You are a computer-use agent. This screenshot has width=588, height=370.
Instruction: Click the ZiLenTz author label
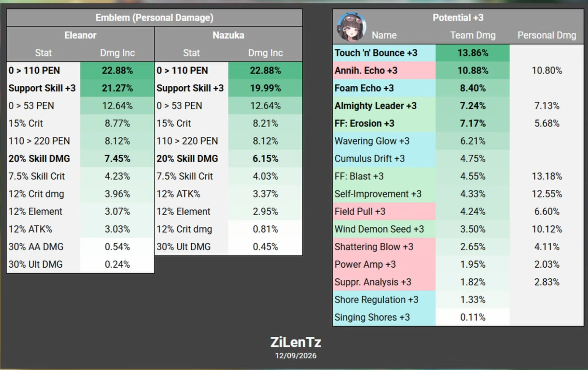(296, 342)
